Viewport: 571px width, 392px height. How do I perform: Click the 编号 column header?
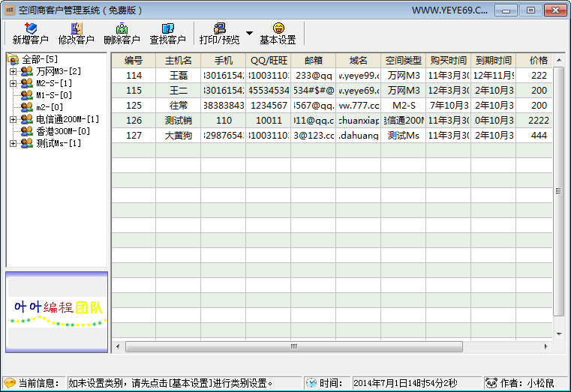click(x=134, y=61)
